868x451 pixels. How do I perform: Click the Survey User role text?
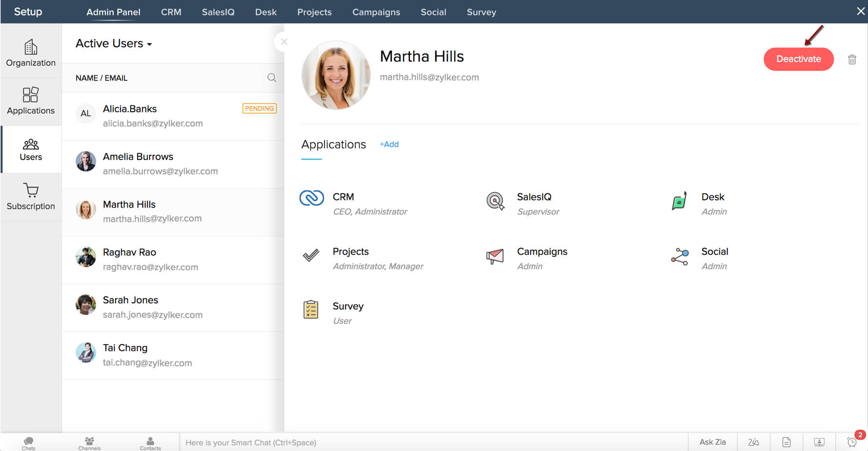pyautogui.click(x=342, y=321)
